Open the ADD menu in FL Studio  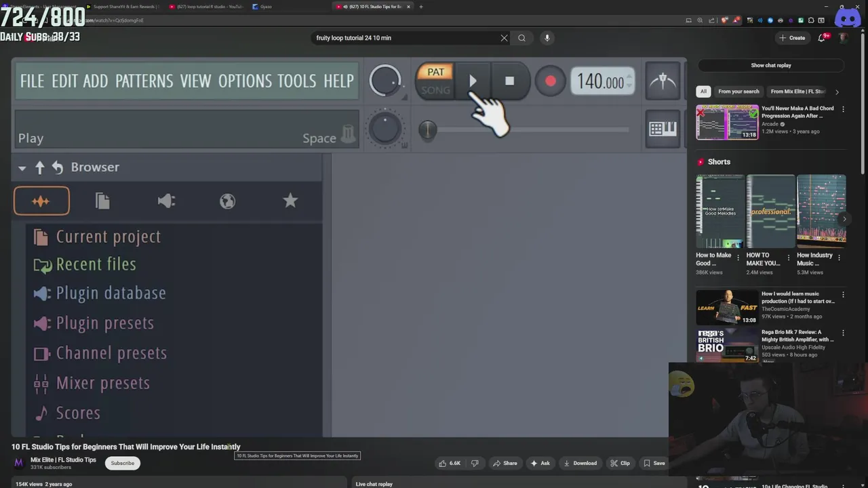pos(95,81)
